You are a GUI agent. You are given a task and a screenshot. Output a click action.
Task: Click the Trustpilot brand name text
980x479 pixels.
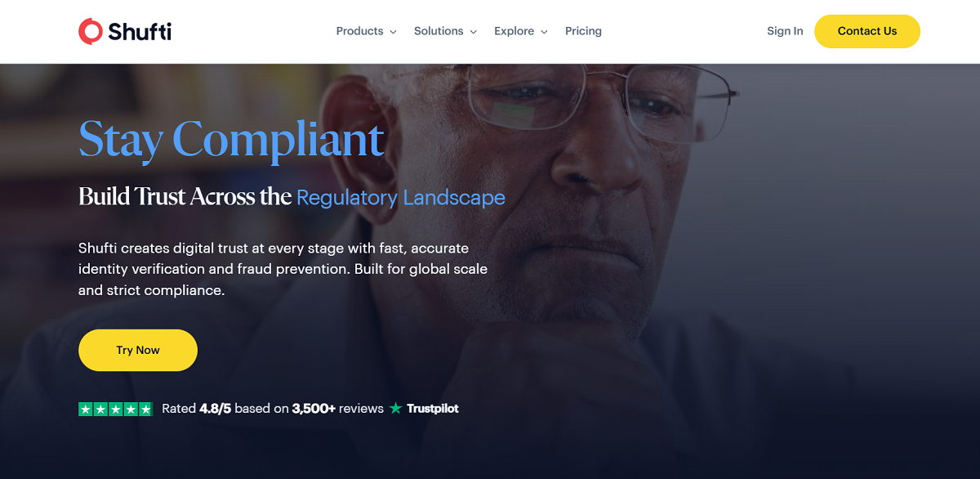click(x=433, y=409)
